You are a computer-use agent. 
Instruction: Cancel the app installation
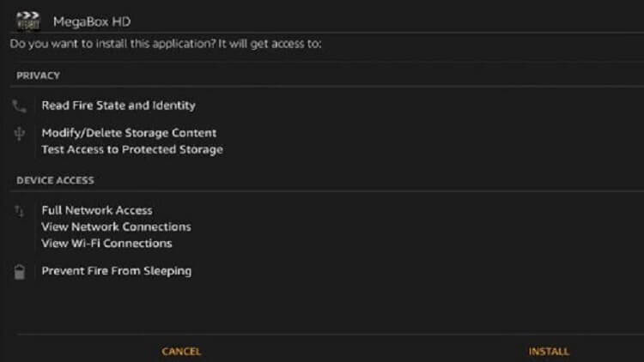(x=181, y=352)
